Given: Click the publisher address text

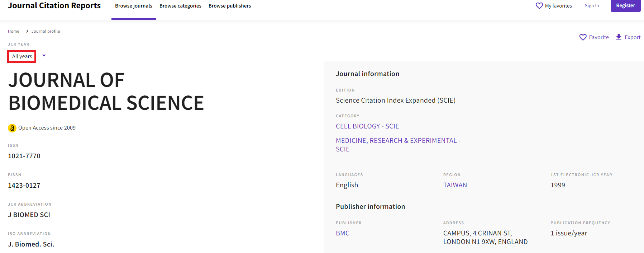Looking at the screenshot, I should pyautogui.click(x=485, y=238).
